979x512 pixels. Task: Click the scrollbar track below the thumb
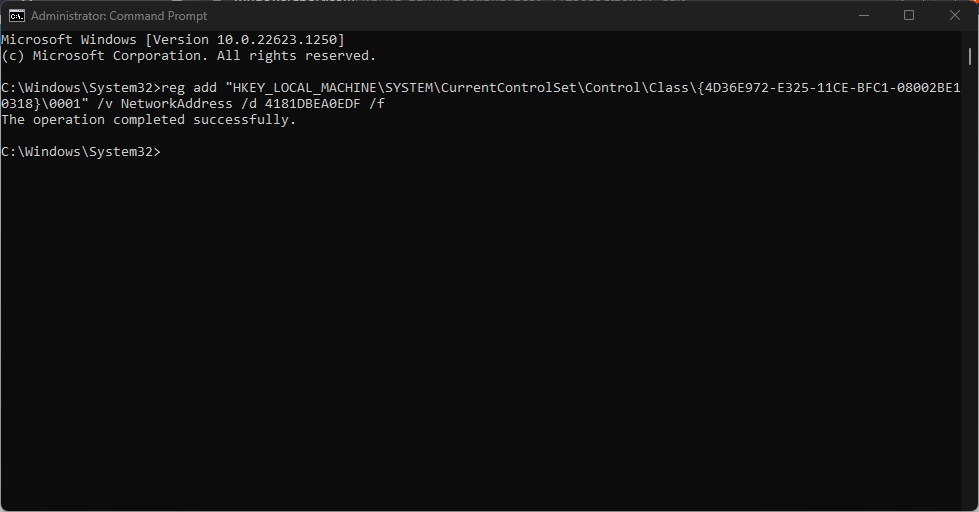point(970,300)
